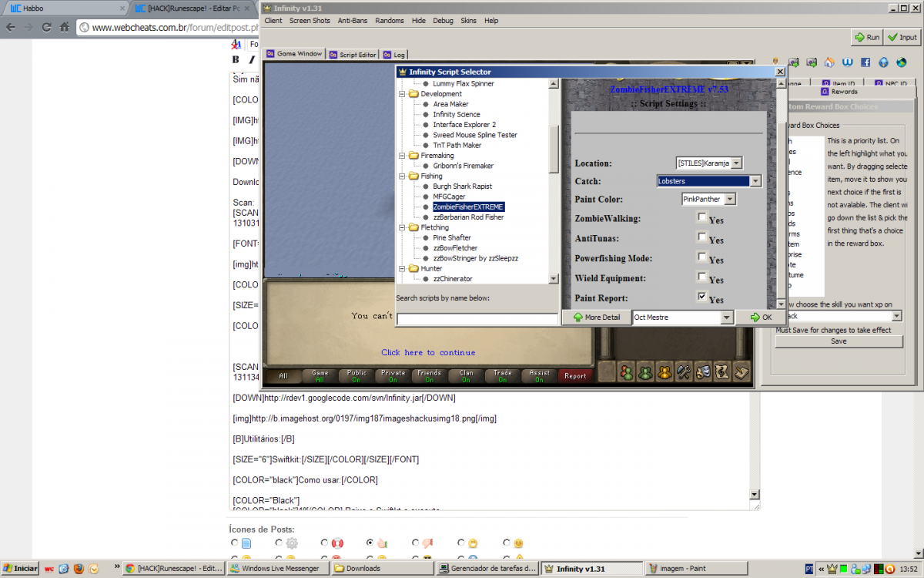
Task: Switch to the Script Editor tab
Action: point(353,55)
